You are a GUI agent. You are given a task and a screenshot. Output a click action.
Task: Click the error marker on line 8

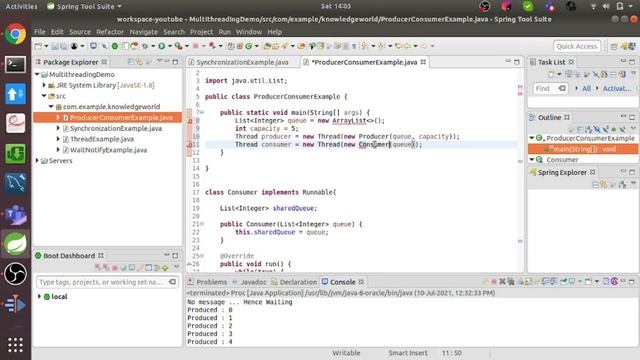[x=190, y=121]
